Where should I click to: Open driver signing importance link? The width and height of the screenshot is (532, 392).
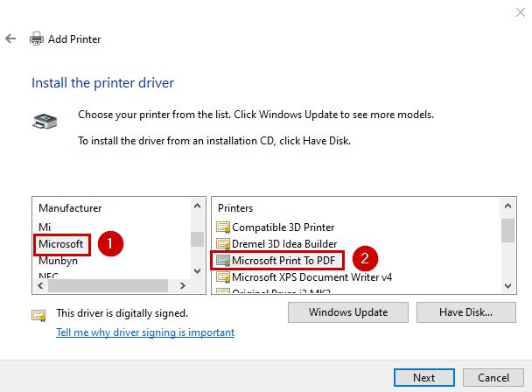click(145, 332)
